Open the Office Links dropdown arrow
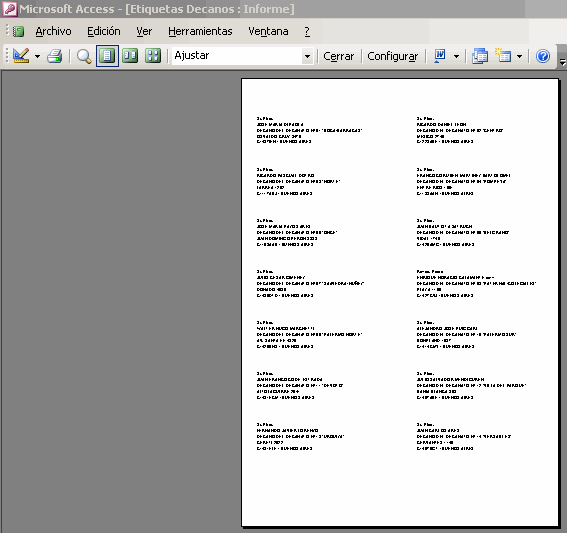 (456, 56)
